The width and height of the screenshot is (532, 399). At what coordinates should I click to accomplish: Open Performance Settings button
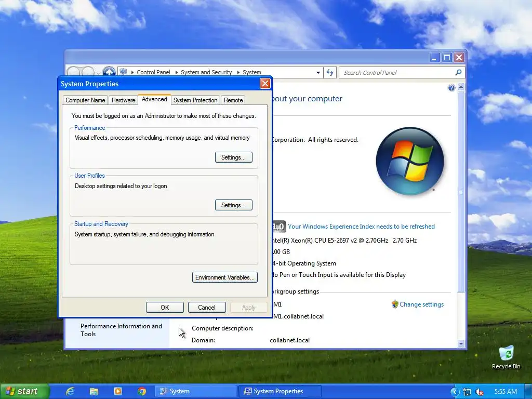(x=233, y=157)
